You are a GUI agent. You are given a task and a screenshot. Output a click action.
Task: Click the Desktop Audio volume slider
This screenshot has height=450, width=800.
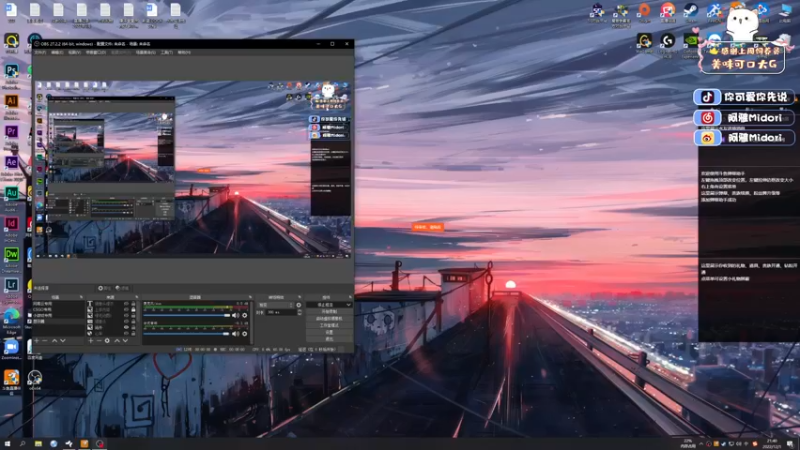187,334
